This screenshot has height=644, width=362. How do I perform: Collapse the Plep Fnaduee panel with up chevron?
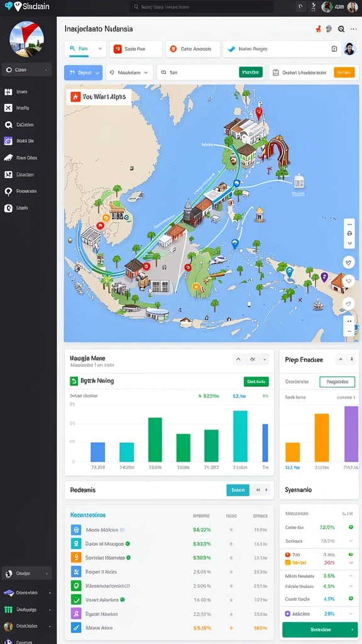[340, 359]
